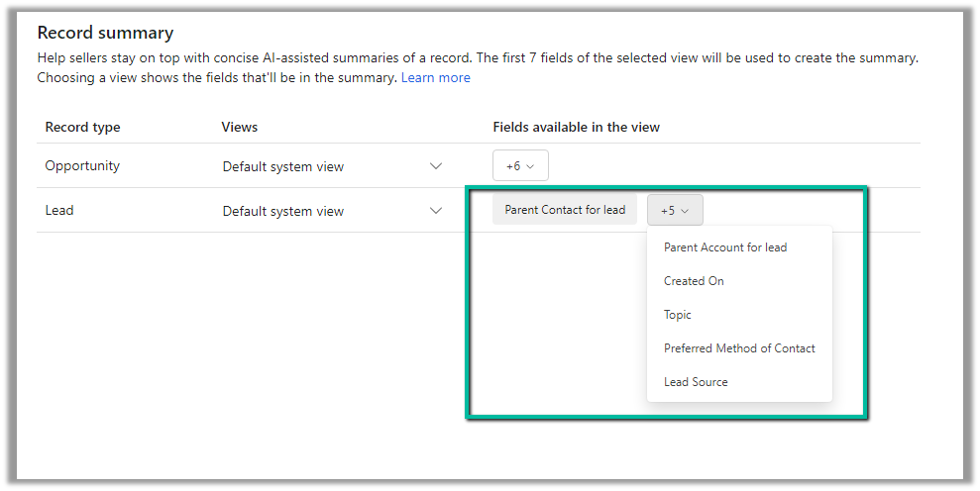Click the AI-assisted summaries description text
Viewport: 980px width, 491px height.
[476, 58]
